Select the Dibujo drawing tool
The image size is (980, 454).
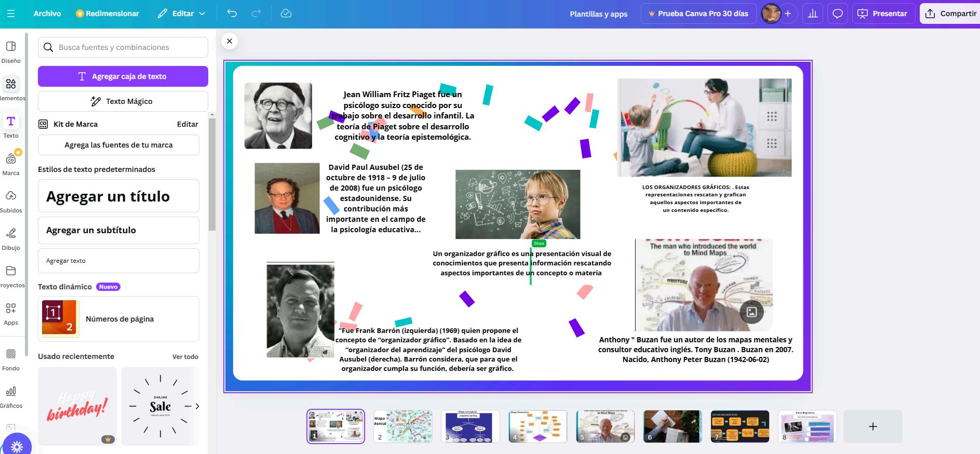click(11, 239)
